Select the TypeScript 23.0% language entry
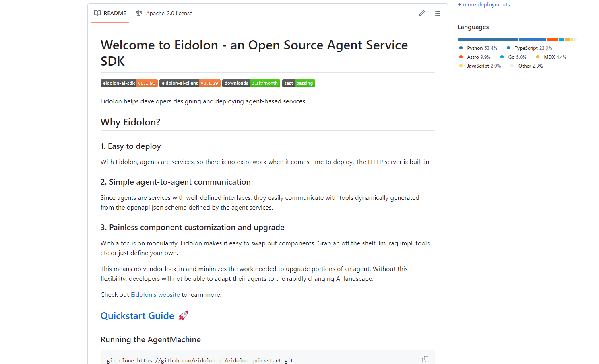This screenshot has height=364, width=599. (529, 48)
